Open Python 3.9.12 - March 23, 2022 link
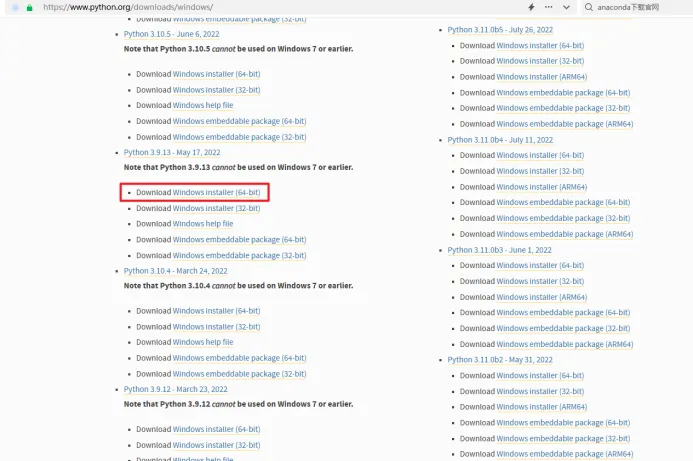 coord(175,389)
